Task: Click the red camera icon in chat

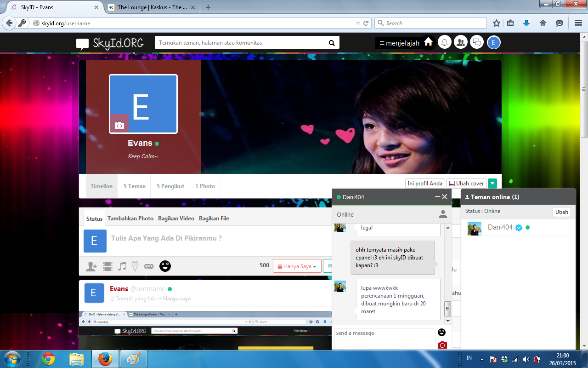Action: click(x=442, y=345)
